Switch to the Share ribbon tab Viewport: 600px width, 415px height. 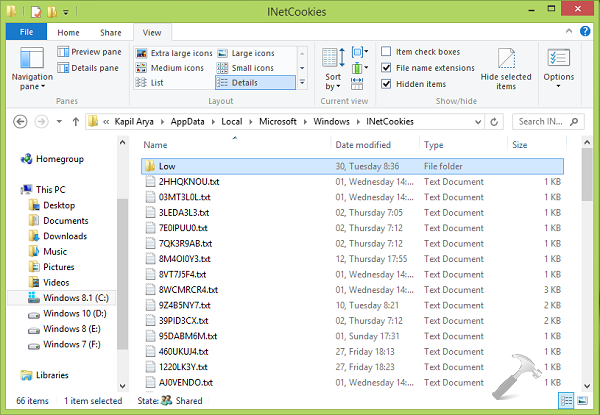(111, 33)
